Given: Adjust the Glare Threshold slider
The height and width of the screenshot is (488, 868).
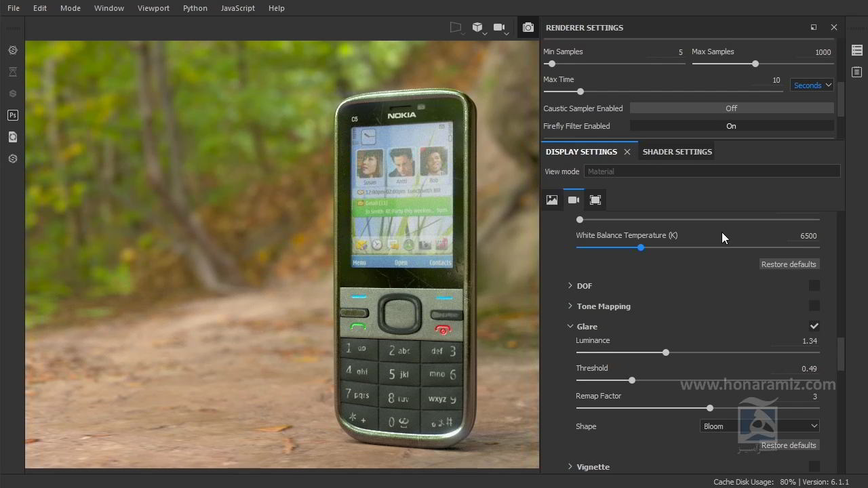Looking at the screenshot, I should click(632, 380).
